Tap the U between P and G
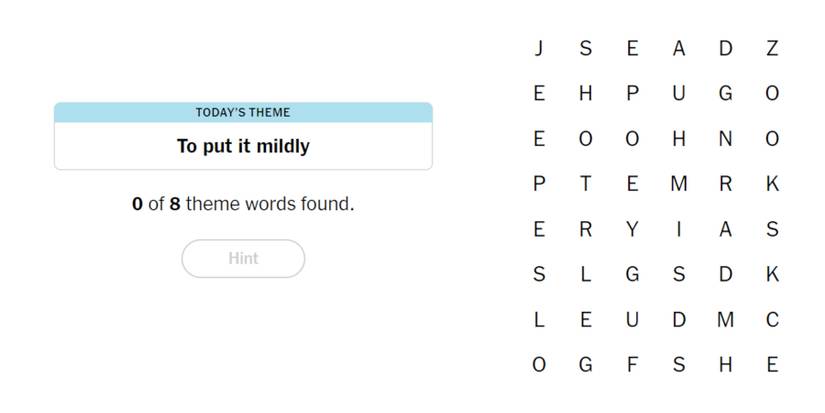Viewport: 825px width, 413px height. coord(679,93)
